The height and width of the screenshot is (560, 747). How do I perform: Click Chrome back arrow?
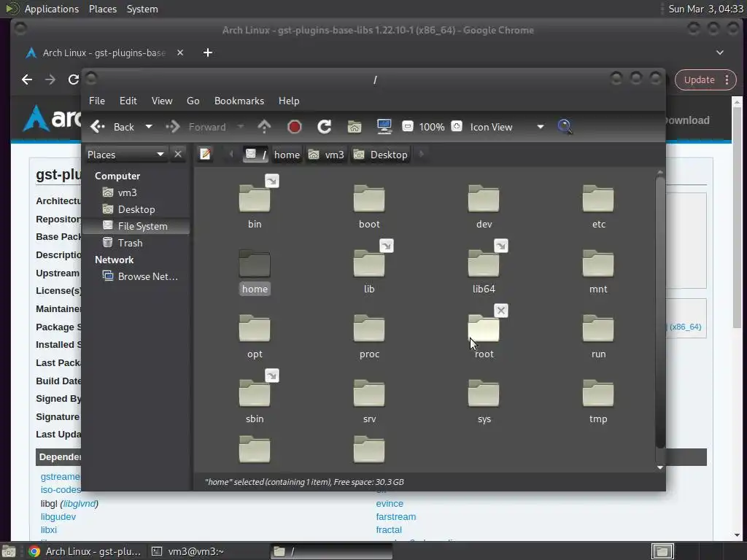pyautogui.click(x=27, y=79)
